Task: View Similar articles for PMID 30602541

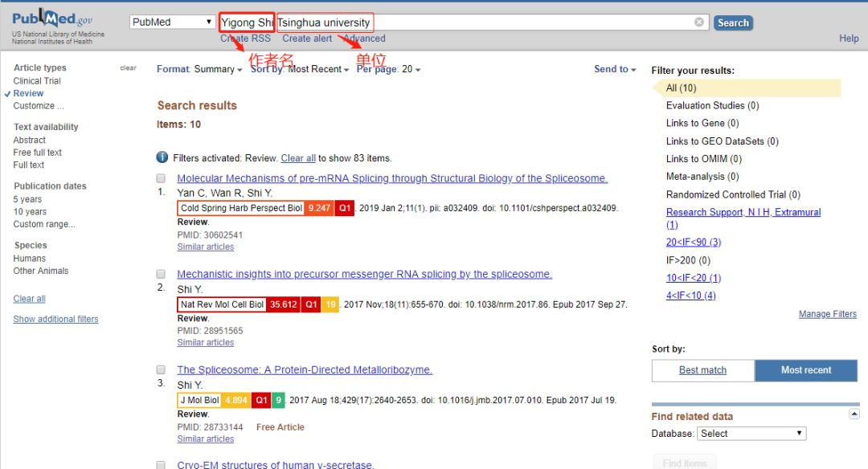Action: (206, 247)
